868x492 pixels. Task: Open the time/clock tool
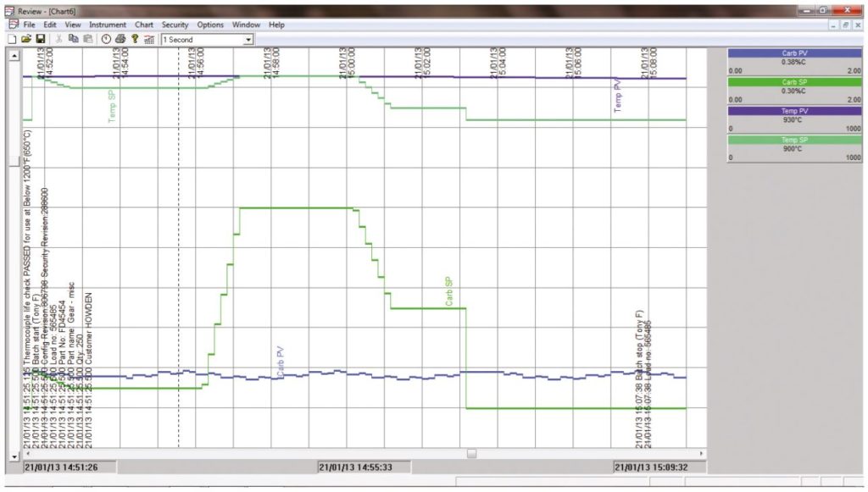(x=104, y=37)
